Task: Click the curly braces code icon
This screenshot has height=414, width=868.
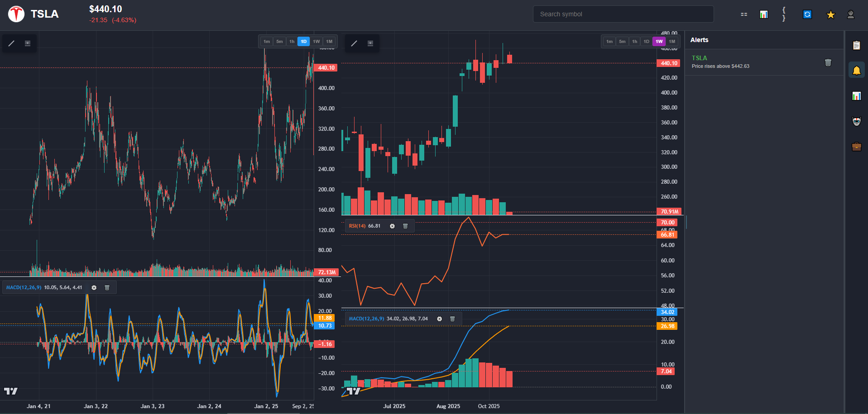Action: pos(784,14)
